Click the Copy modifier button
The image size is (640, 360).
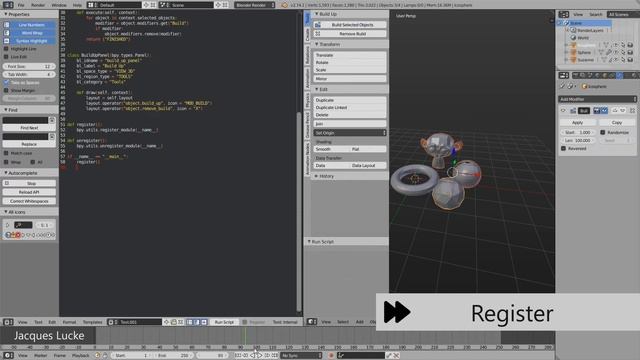click(x=617, y=122)
